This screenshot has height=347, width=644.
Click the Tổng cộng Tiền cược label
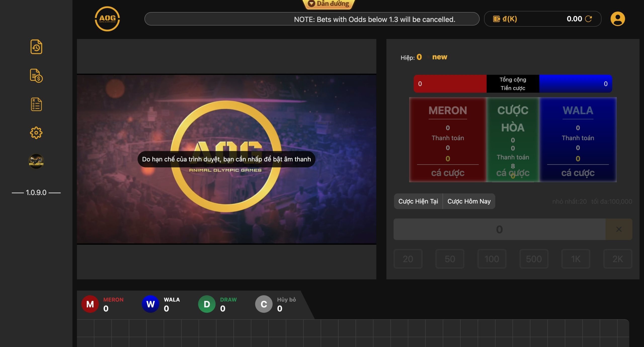(513, 84)
